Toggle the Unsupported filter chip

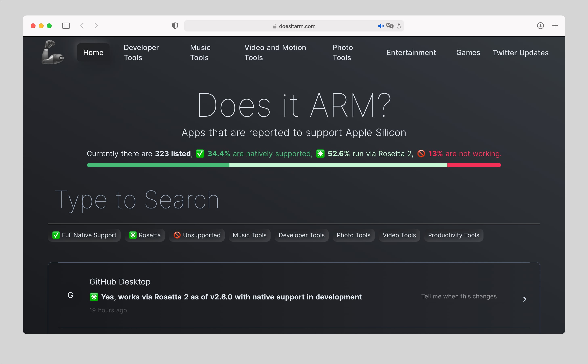pyautogui.click(x=197, y=235)
